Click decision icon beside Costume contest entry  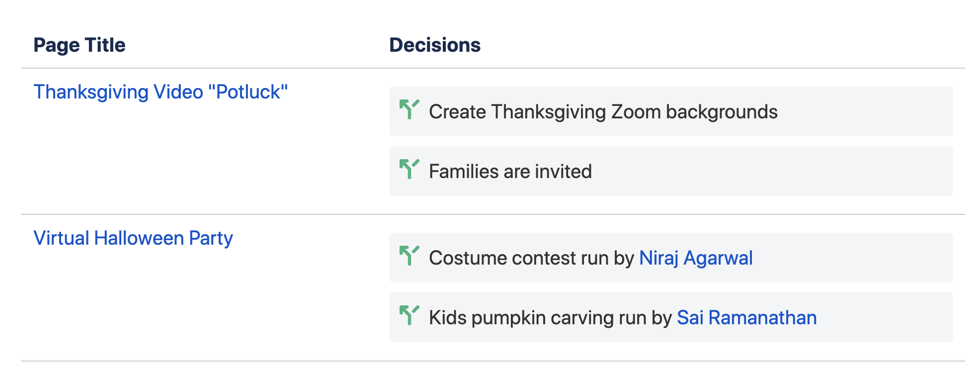(409, 256)
